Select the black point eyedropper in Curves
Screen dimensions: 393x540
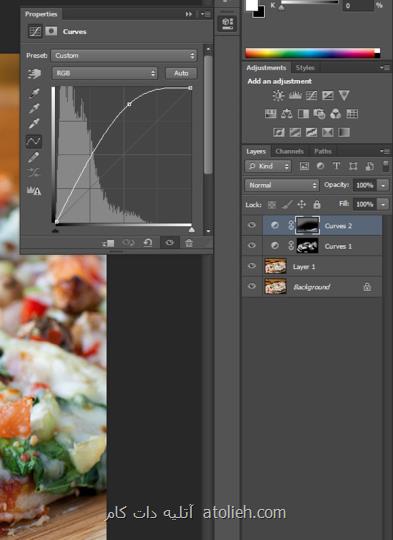click(x=34, y=93)
